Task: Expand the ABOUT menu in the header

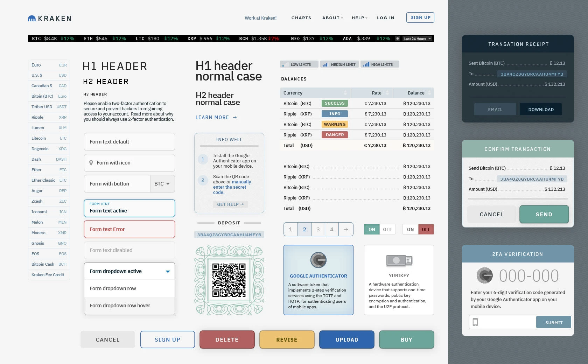Action: [332, 18]
